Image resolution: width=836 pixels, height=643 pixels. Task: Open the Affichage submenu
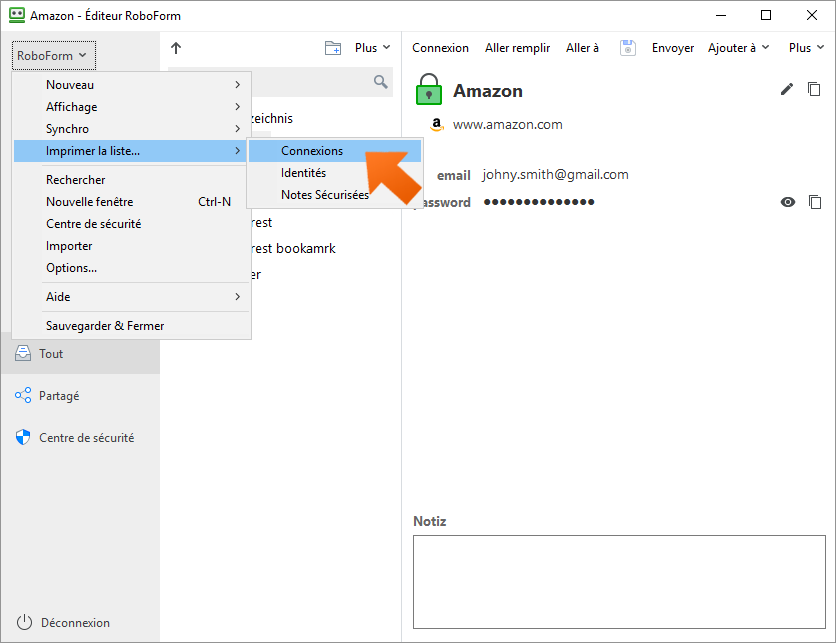132,107
